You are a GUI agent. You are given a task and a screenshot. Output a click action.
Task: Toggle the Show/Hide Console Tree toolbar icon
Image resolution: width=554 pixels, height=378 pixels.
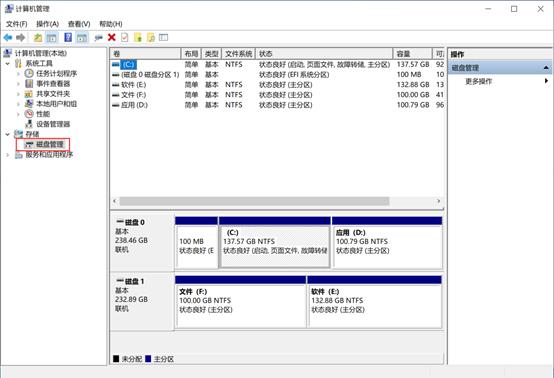pos(52,37)
